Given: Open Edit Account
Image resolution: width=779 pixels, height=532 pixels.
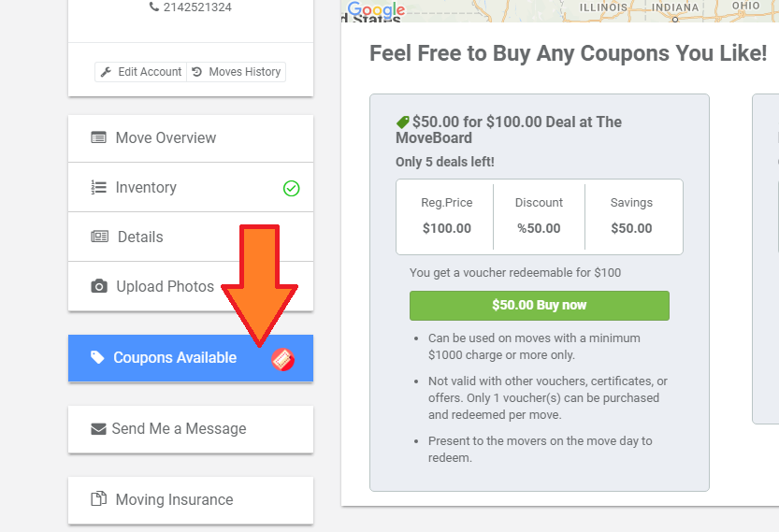Looking at the screenshot, I should click(141, 72).
